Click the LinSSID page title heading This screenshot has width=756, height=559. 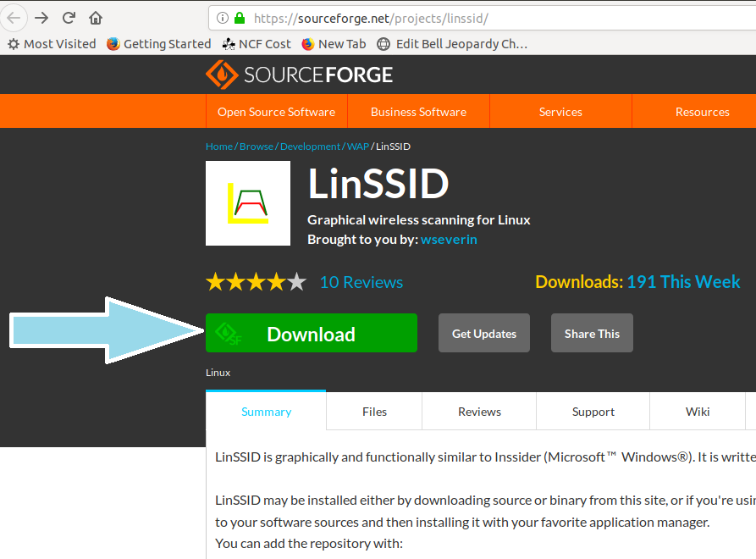point(378,184)
